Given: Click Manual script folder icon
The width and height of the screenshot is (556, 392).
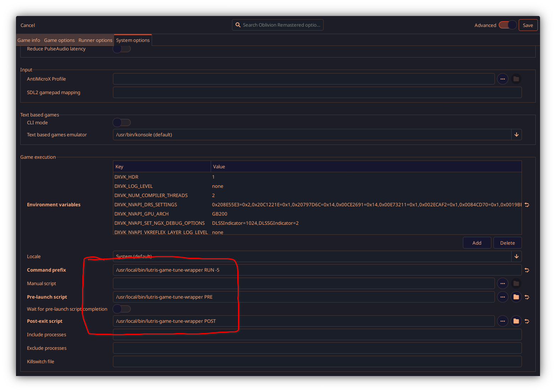Looking at the screenshot, I should 516,283.
